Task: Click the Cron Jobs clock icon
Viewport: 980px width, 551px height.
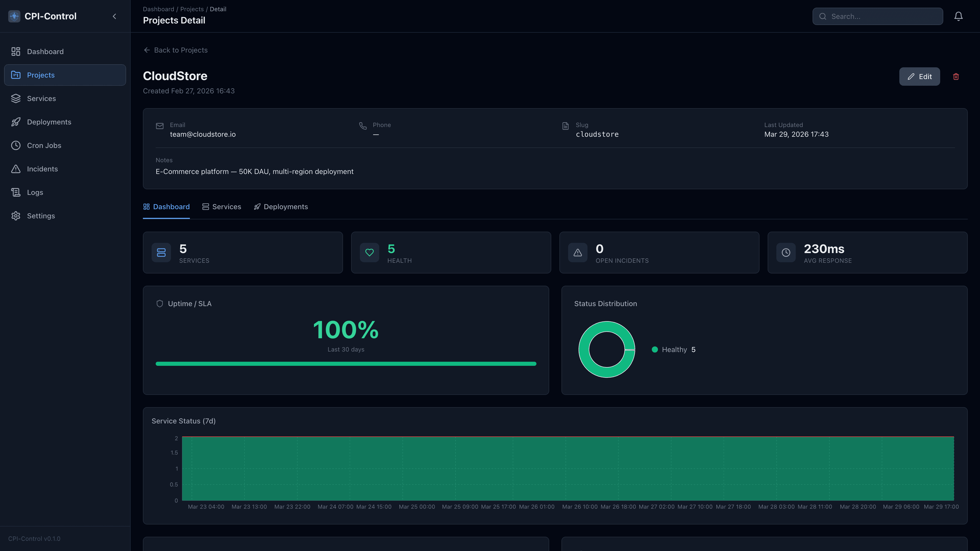Action: [x=16, y=145]
